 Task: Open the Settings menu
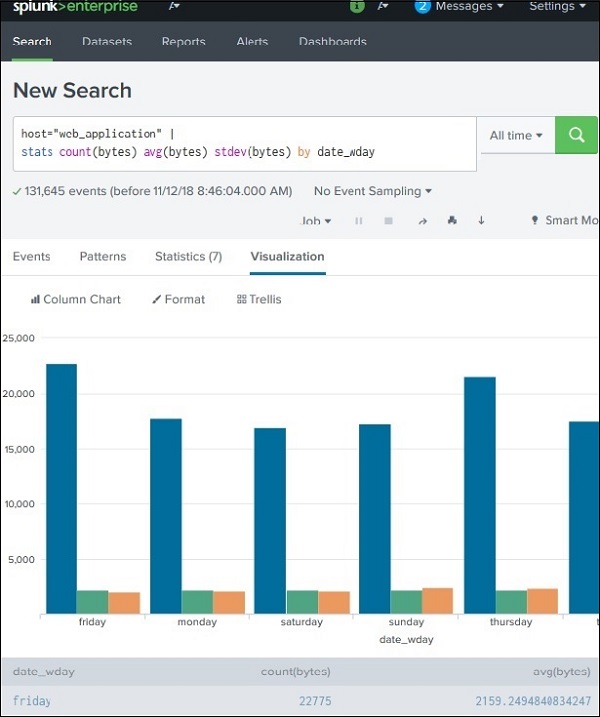click(x=556, y=6)
